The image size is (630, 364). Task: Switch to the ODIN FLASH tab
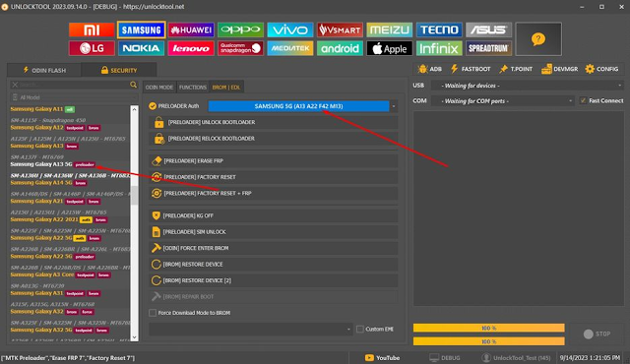pyautogui.click(x=44, y=70)
